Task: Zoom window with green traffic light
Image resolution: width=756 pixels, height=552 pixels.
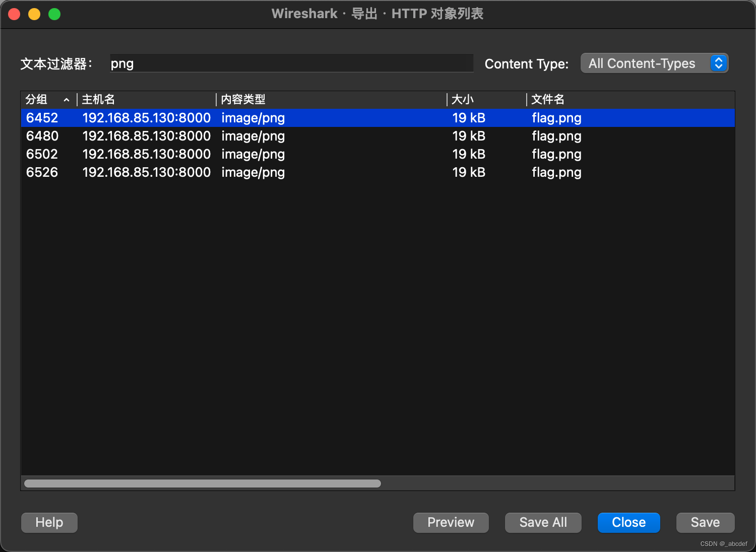Action: point(54,14)
